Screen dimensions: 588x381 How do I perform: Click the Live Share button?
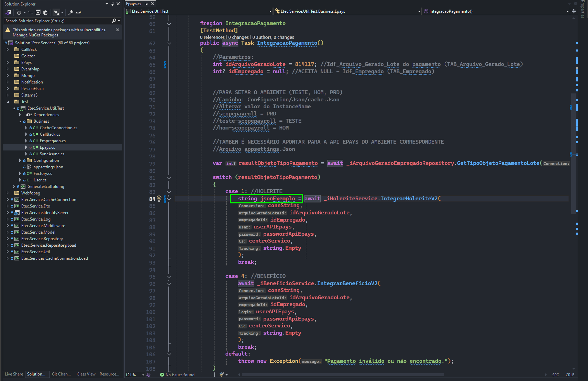(x=14, y=374)
